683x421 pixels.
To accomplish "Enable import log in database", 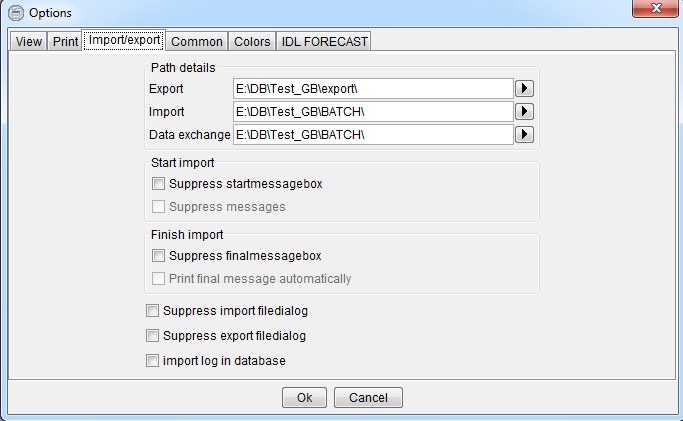I will coord(152,360).
